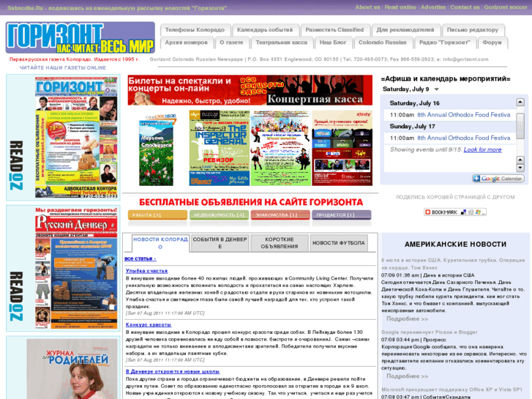Click the xfinity ad thumbnail
The image size is (532, 399).
tap(342, 148)
